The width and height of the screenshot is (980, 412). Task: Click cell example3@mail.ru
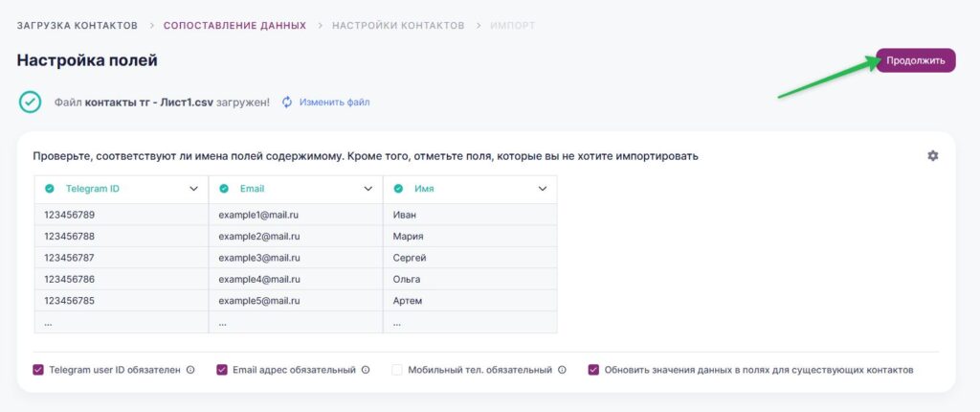[x=296, y=258]
